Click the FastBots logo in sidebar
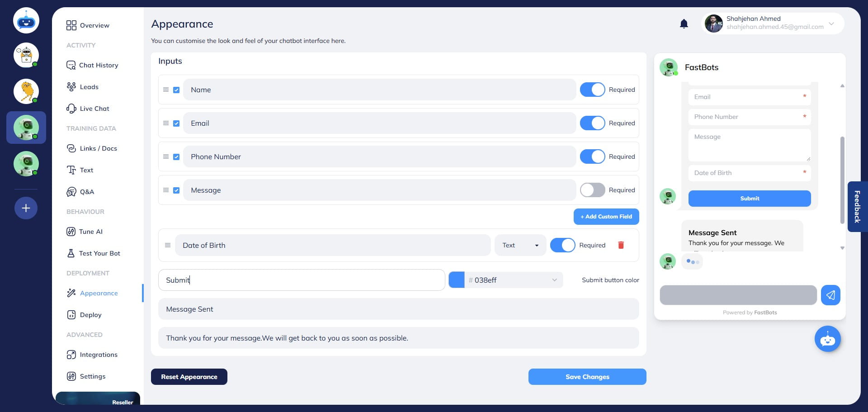 pos(26,21)
